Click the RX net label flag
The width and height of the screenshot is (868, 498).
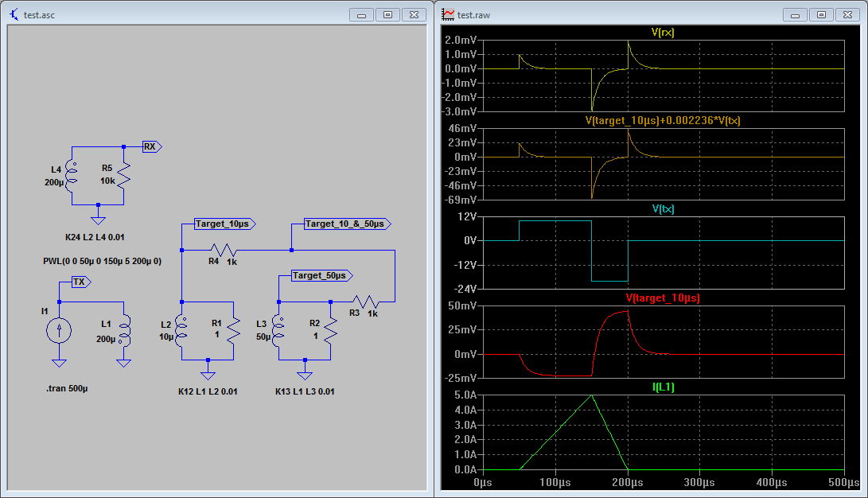click(151, 146)
